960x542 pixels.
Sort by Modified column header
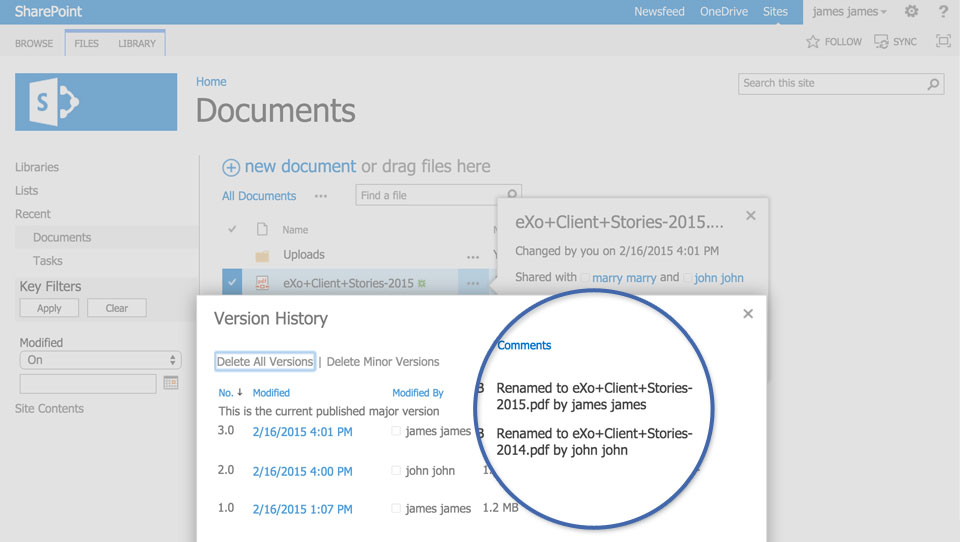coord(271,393)
